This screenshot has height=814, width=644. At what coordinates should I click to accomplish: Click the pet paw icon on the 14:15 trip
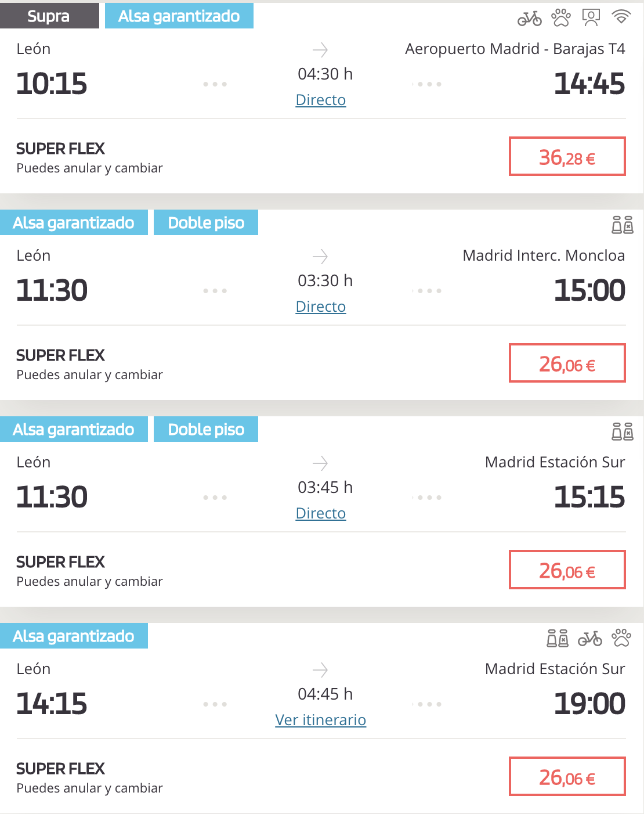pos(621,637)
